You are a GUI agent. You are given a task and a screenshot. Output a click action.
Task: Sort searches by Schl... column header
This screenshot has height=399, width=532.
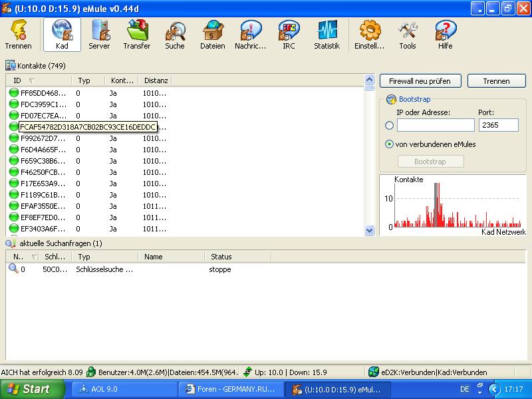(x=55, y=257)
